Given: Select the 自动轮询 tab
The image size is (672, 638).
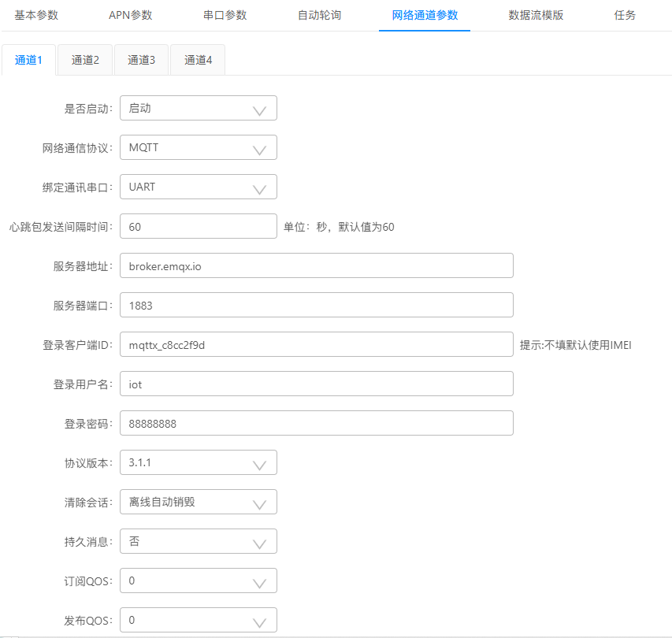Looking at the screenshot, I should click(x=319, y=16).
